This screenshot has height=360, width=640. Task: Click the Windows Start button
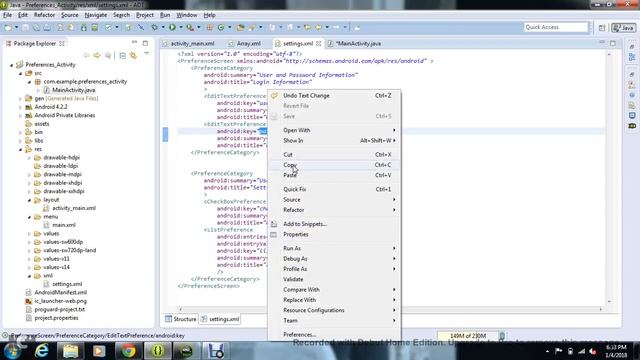12,351
